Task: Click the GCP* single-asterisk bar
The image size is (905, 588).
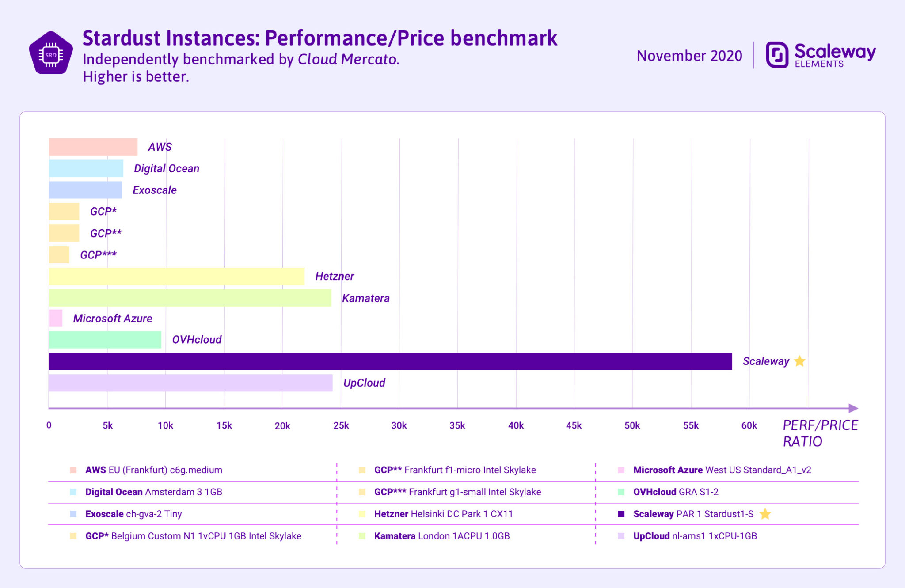Action: click(64, 212)
